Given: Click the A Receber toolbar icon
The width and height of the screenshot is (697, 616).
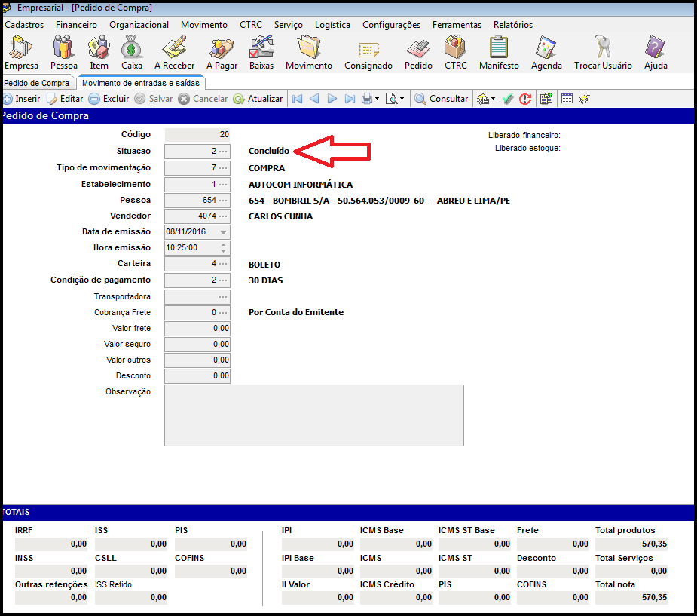Looking at the screenshot, I should pyautogui.click(x=174, y=49).
